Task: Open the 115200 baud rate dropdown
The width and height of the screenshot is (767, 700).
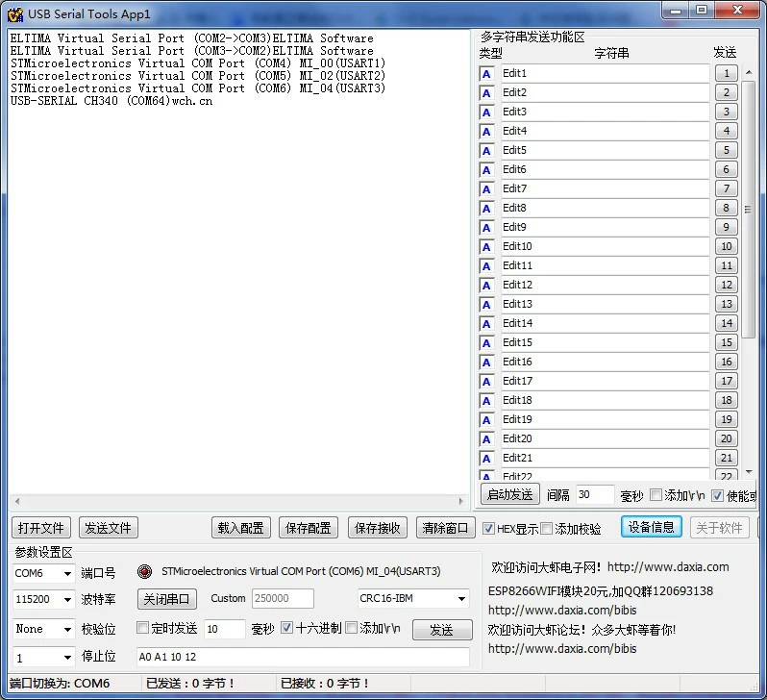Action: point(67,599)
